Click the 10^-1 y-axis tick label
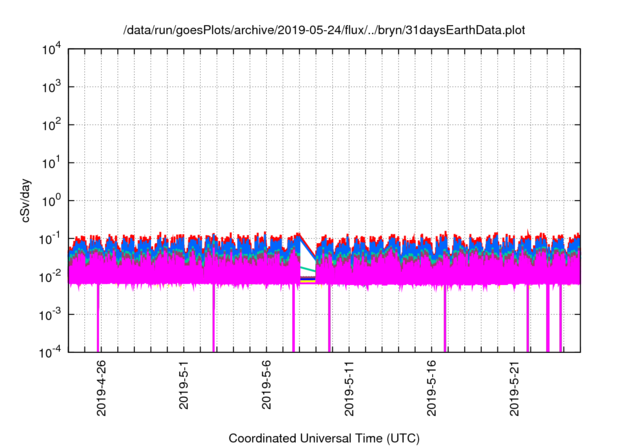This screenshot has width=640, height=448. point(50,239)
